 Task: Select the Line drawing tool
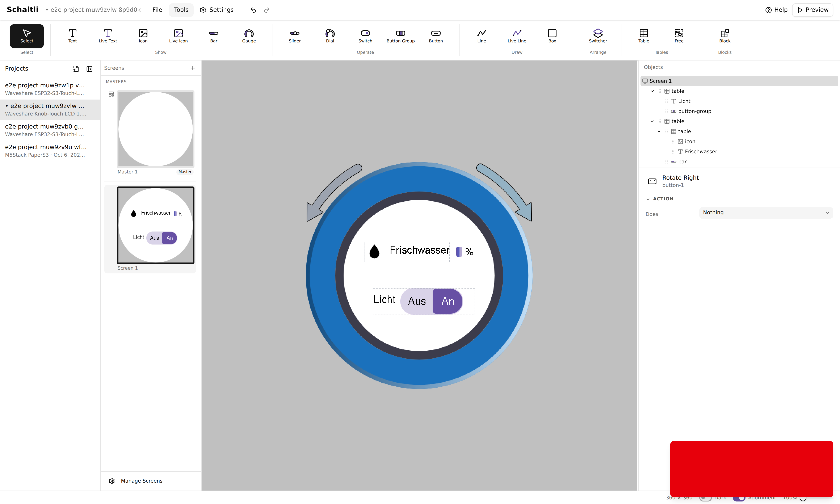pyautogui.click(x=482, y=36)
